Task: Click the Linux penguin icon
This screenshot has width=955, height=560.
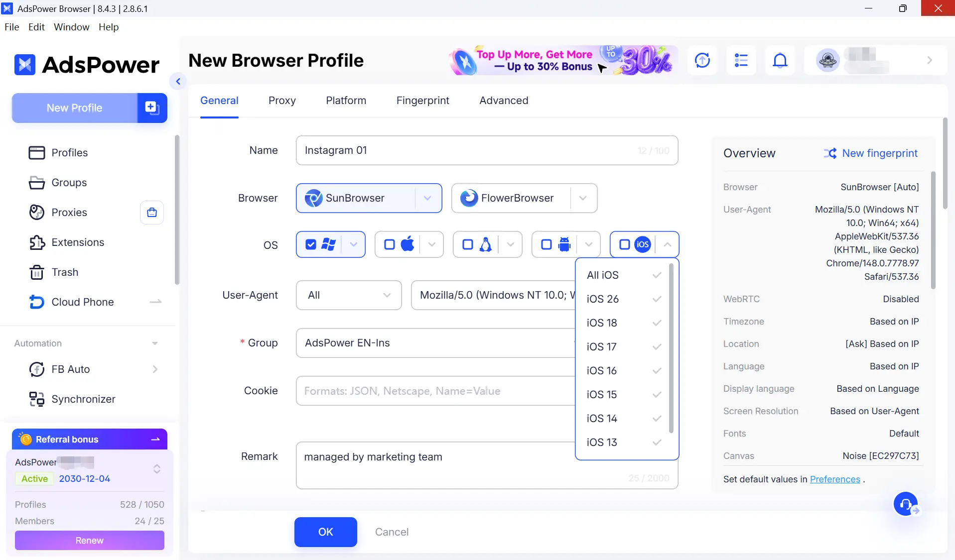Action: (486, 244)
